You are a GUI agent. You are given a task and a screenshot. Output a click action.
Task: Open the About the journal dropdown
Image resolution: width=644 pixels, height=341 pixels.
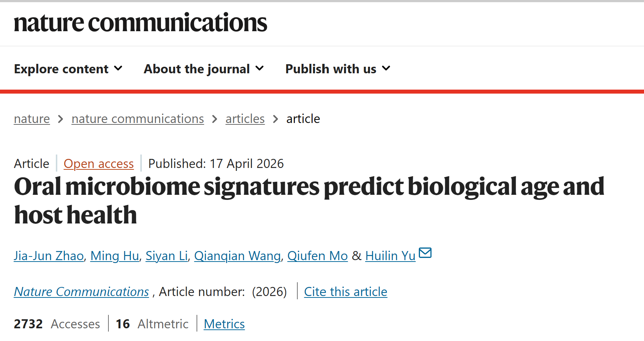click(x=203, y=69)
